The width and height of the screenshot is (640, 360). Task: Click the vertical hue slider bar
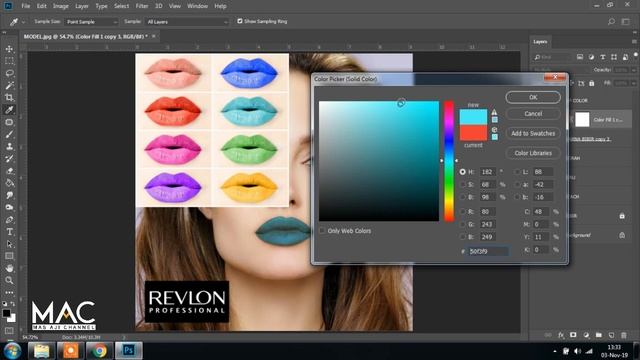click(449, 161)
